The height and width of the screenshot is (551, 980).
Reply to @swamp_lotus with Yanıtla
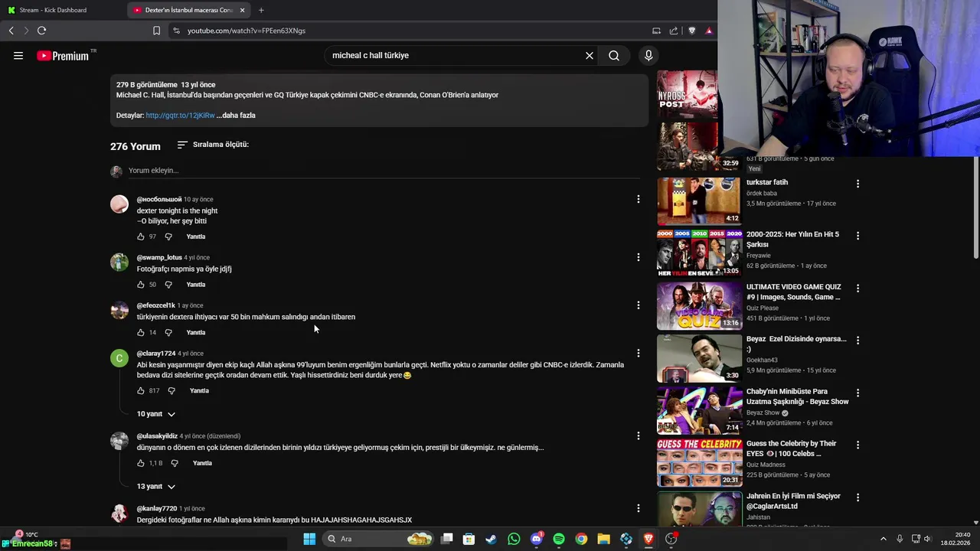pos(196,285)
